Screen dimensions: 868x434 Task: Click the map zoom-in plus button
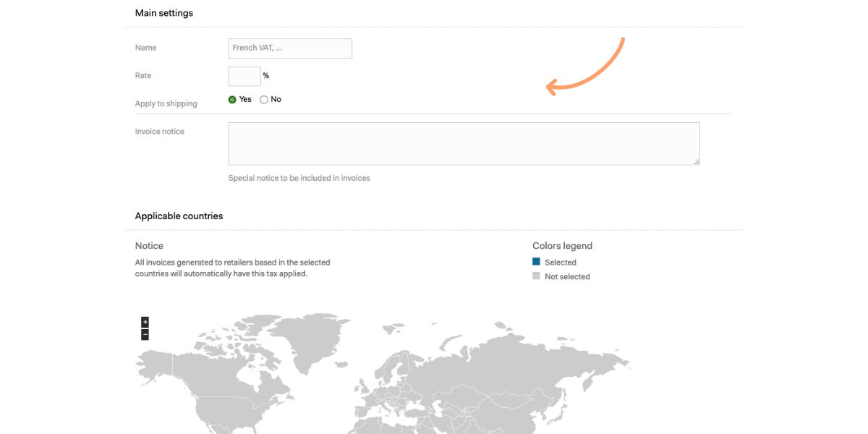[145, 322]
